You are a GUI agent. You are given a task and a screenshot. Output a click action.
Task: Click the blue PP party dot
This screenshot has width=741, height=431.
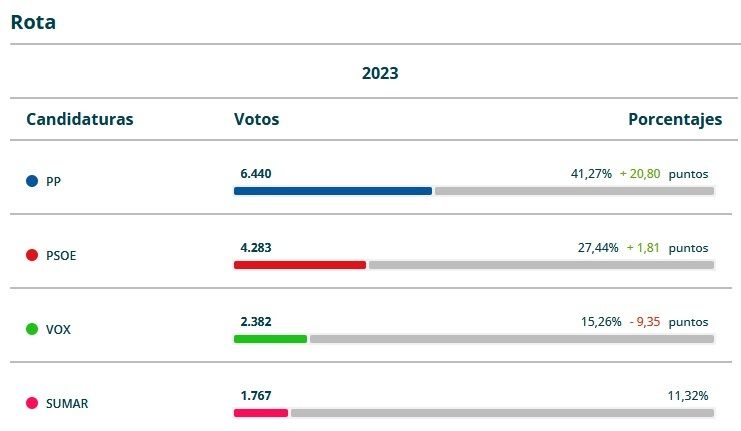click(x=32, y=181)
